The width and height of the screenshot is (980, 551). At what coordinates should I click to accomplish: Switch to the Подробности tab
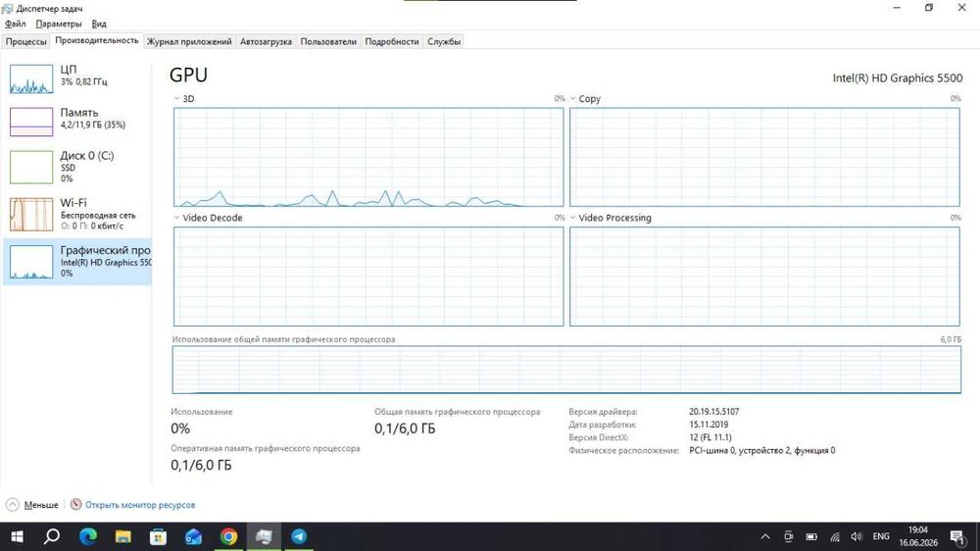click(x=392, y=42)
